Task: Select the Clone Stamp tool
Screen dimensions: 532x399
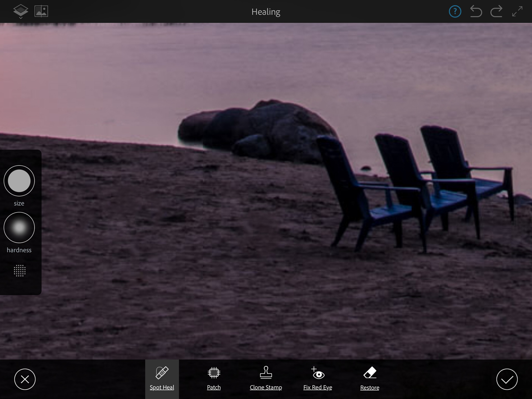Action: (266, 379)
